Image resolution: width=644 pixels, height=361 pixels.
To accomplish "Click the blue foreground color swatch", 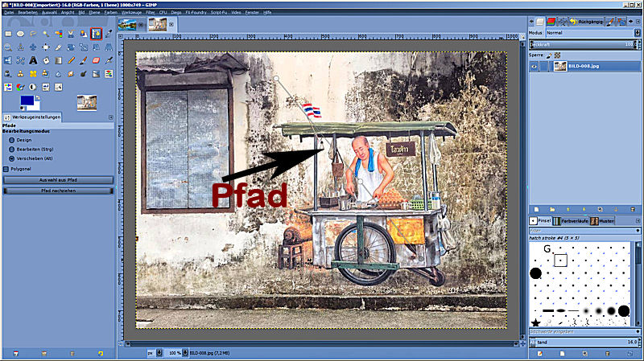I will coord(27,101).
